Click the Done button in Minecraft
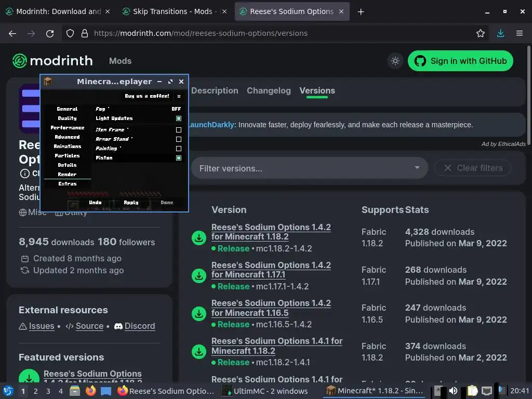 (x=167, y=203)
